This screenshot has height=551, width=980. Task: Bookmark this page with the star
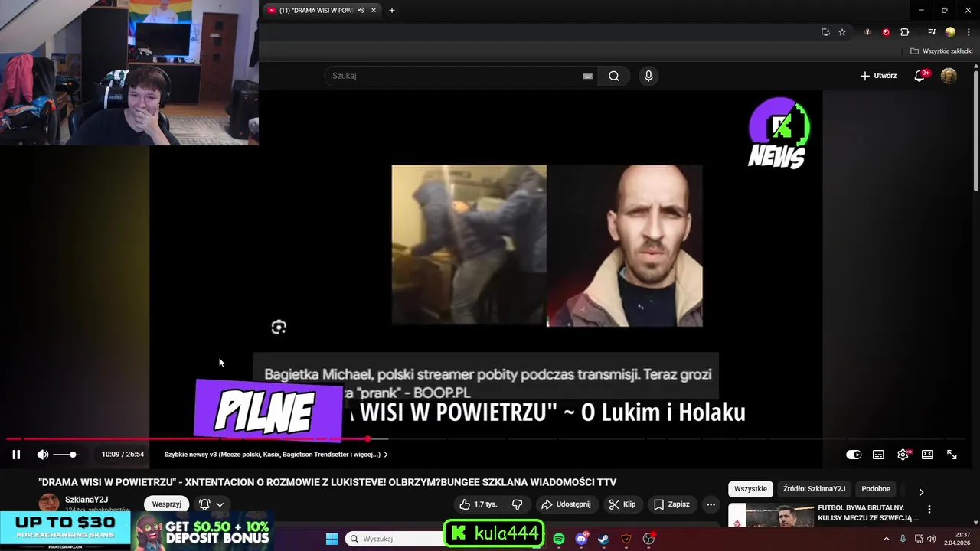click(842, 32)
